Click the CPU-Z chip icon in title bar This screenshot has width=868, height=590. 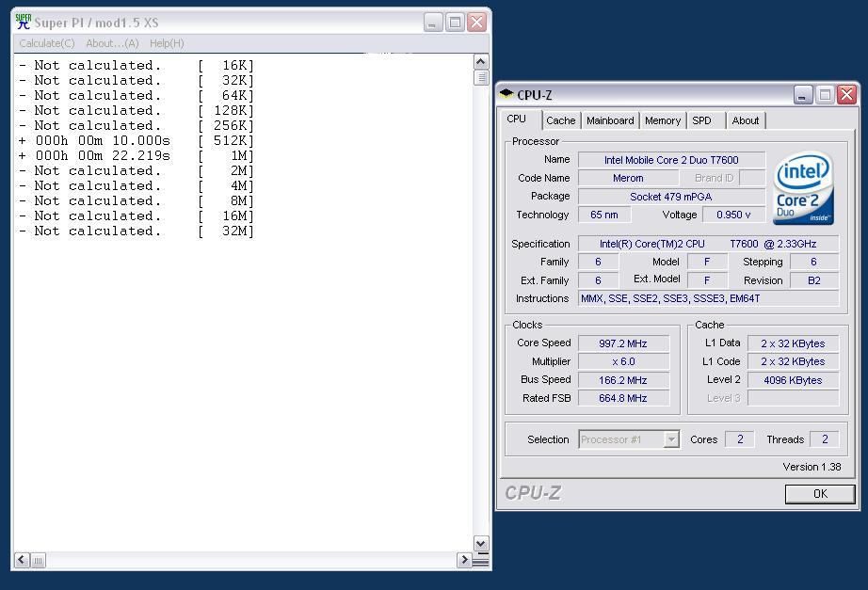pyautogui.click(x=506, y=94)
